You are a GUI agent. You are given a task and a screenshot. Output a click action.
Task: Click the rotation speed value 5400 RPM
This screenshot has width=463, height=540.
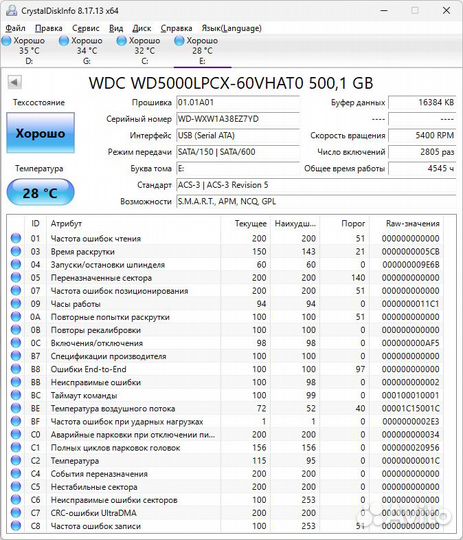[x=422, y=135]
